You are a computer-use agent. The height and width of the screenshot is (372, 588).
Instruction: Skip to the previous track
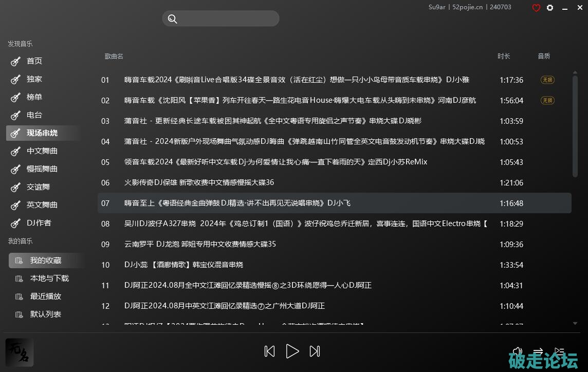pyautogui.click(x=269, y=351)
